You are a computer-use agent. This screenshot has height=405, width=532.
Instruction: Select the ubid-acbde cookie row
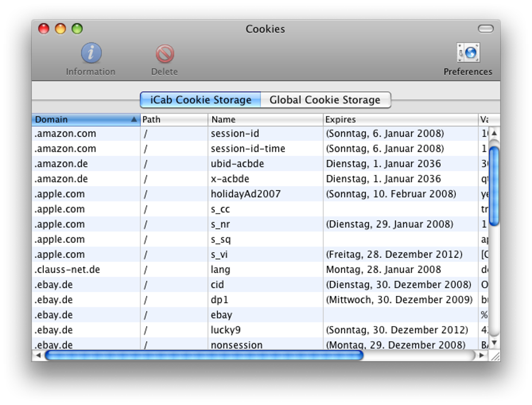point(260,164)
